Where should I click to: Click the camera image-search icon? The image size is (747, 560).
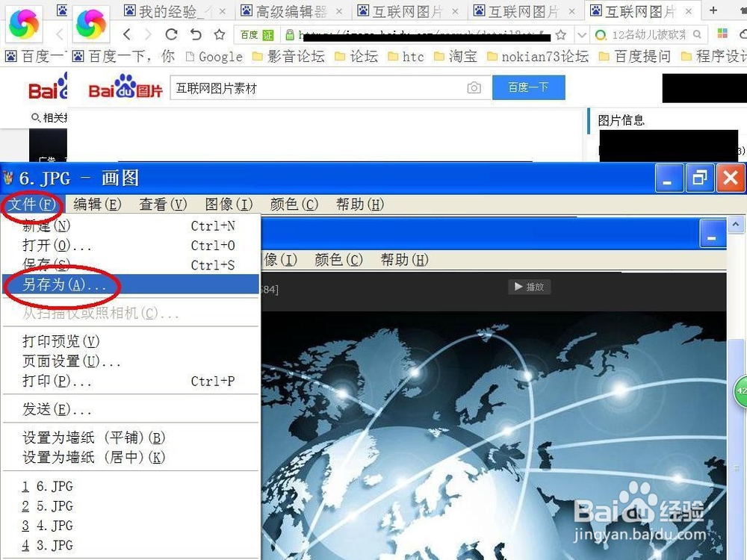point(474,87)
